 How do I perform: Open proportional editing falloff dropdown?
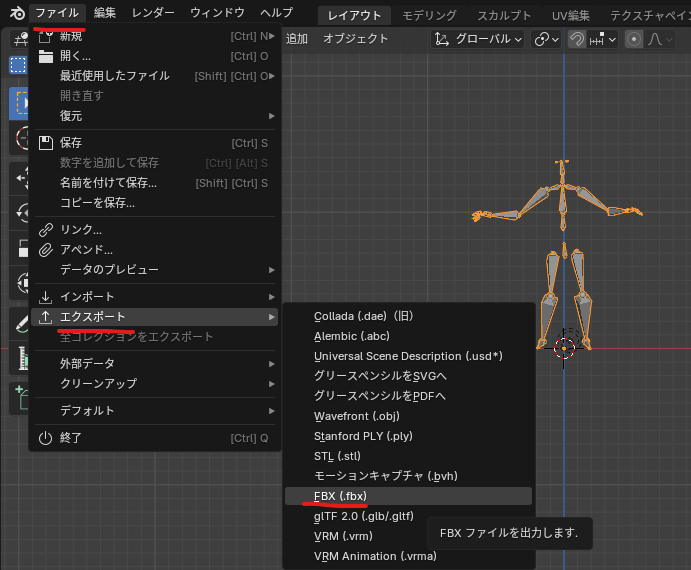click(660, 39)
